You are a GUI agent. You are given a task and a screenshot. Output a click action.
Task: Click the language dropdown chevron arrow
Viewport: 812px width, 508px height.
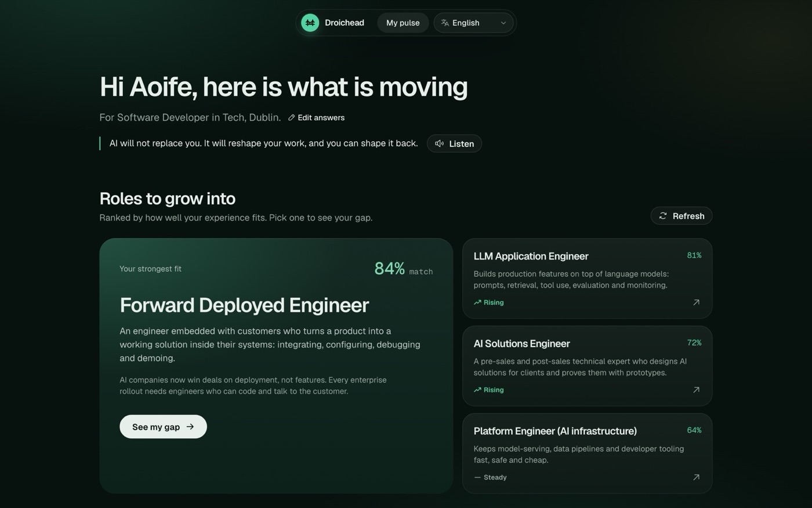pyautogui.click(x=503, y=23)
